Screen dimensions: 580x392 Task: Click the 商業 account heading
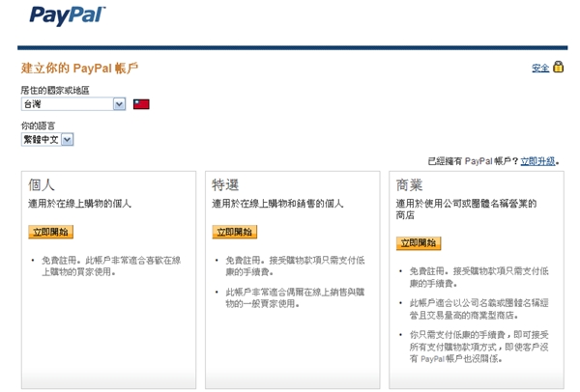(x=409, y=184)
